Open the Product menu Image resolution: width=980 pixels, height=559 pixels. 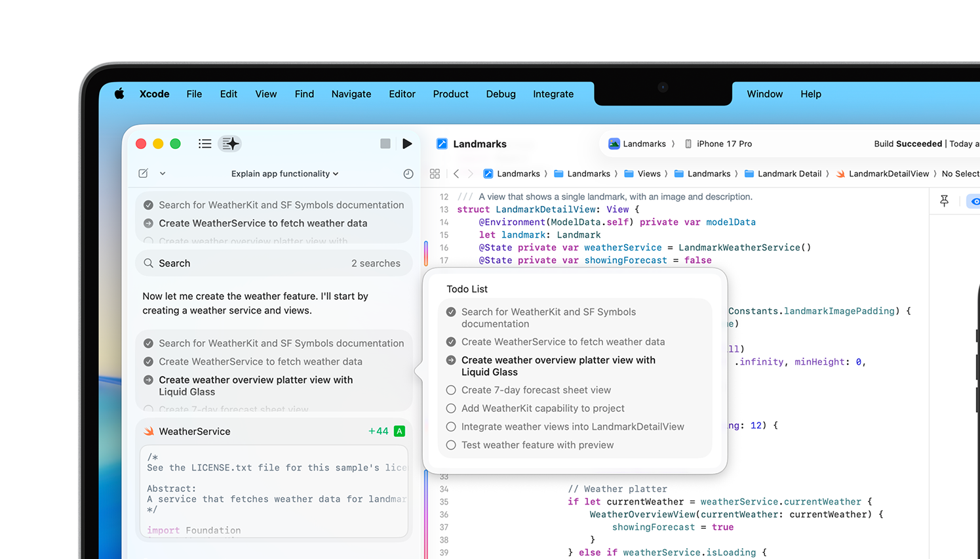[450, 94]
